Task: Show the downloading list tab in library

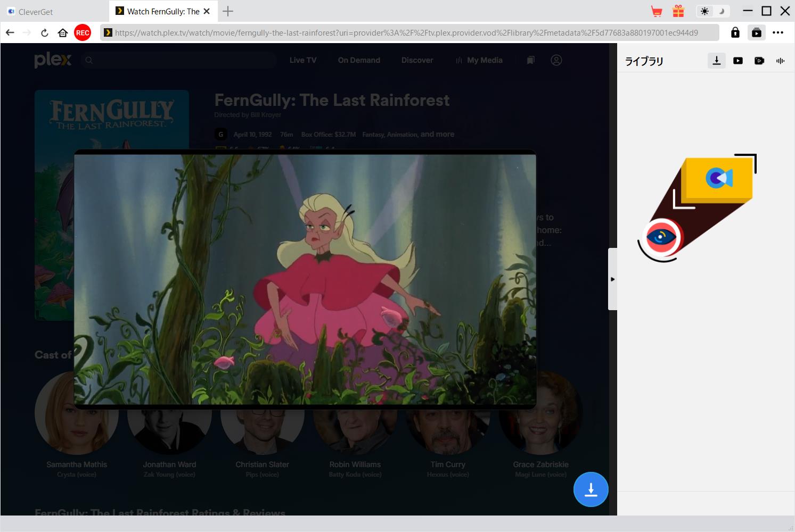Action: pos(717,61)
